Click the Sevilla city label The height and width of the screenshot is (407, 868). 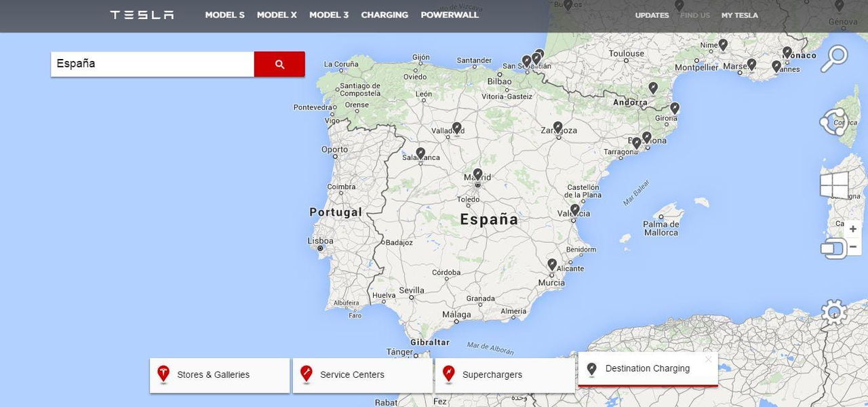click(x=412, y=290)
